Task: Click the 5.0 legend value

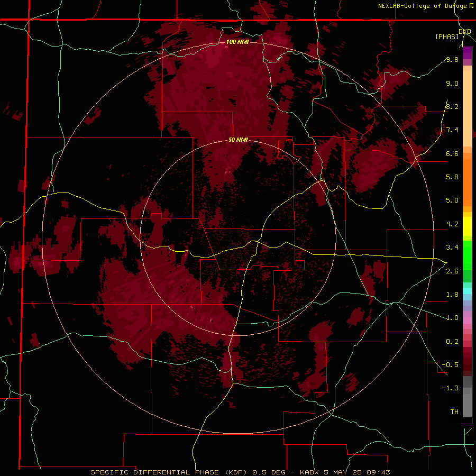Action: pyautogui.click(x=452, y=200)
